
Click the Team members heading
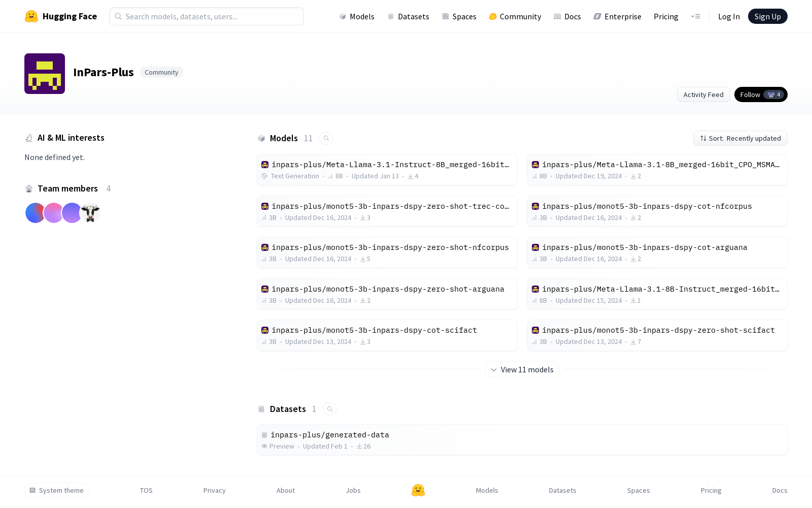(x=67, y=188)
